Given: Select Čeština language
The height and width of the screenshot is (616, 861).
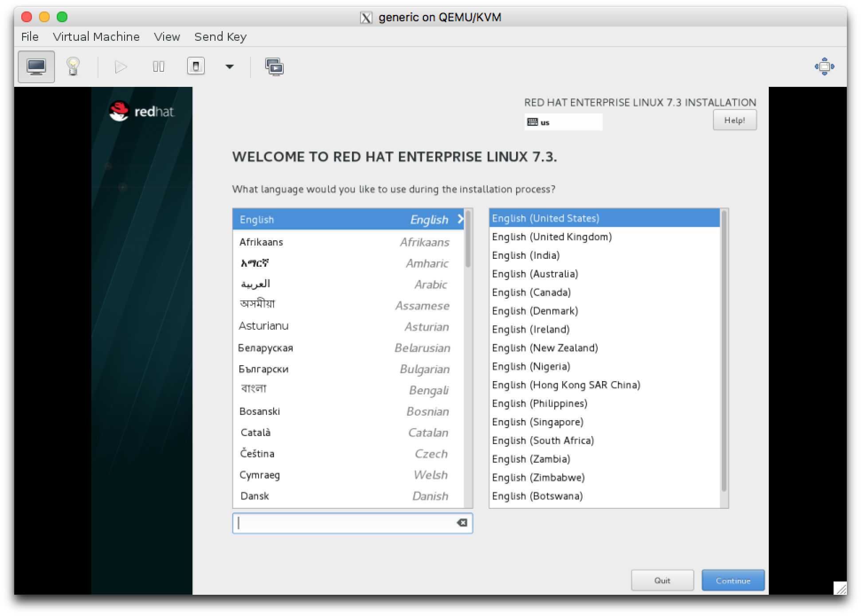Looking at the screenshot, I should point(348,454).
